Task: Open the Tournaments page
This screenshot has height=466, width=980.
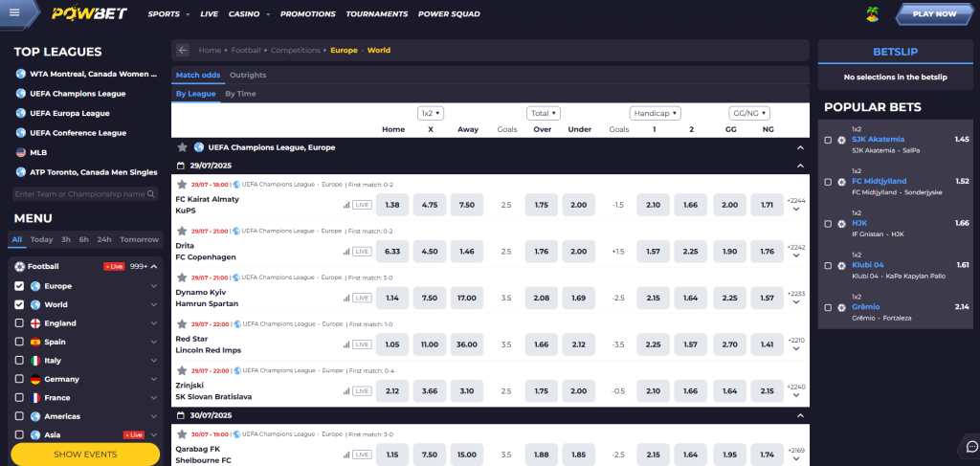Action: click(377, 13)
